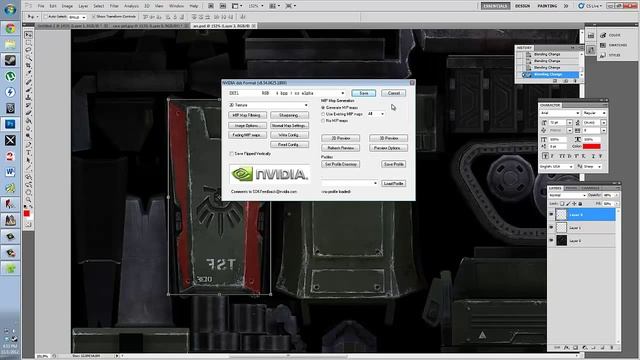Image resolution: width=640 pixels, height=360 pixels.
Task: Select the Horizontal Type tool
Action: click(29, 153)
